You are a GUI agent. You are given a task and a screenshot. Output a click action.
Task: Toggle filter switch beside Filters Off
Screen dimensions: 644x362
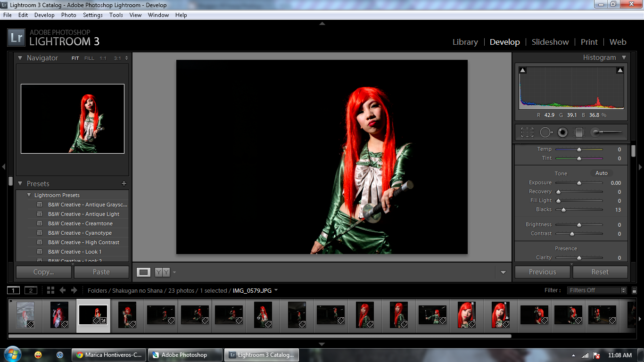[x=635, y=290]
